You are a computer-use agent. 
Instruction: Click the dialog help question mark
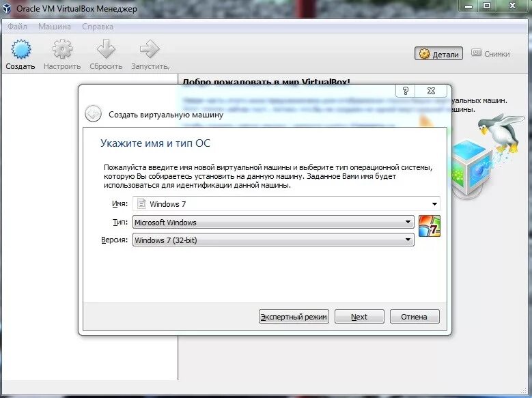(x=405, y=91)
